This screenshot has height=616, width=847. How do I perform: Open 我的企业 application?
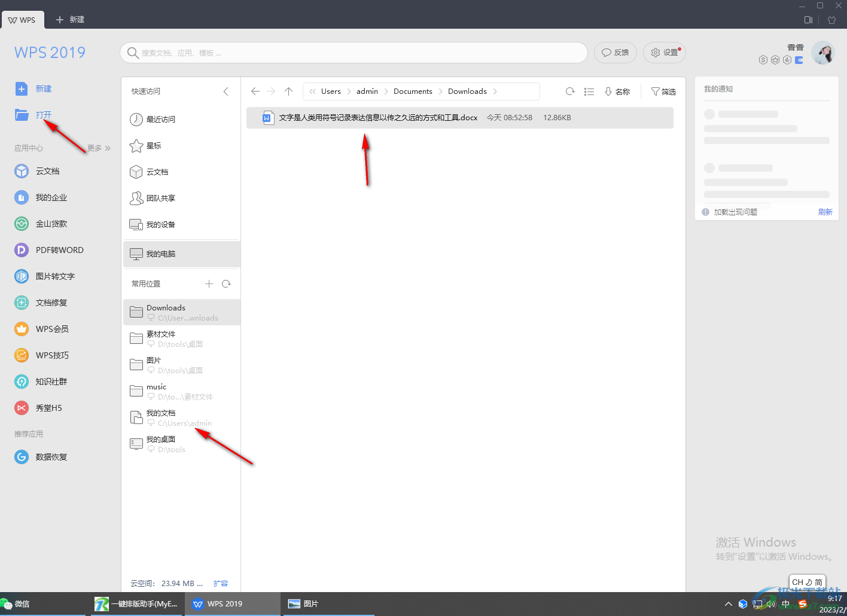tap(41, 197)
